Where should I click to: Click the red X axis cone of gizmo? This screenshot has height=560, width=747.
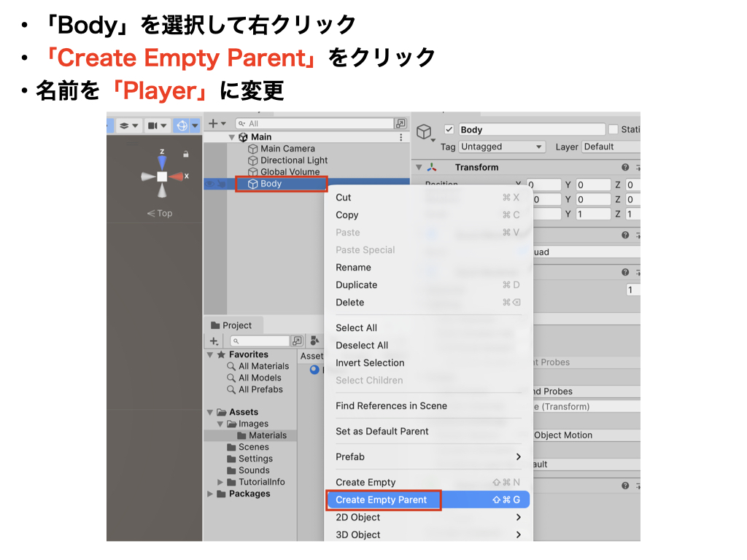pos(177,176)
